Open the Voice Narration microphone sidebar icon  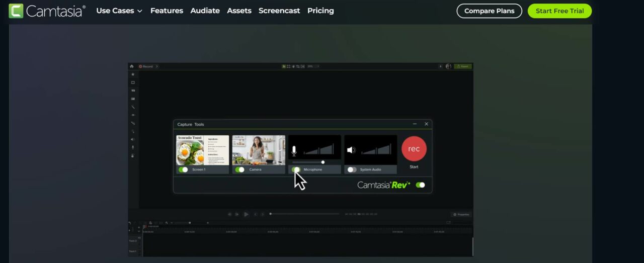[133, 147]
